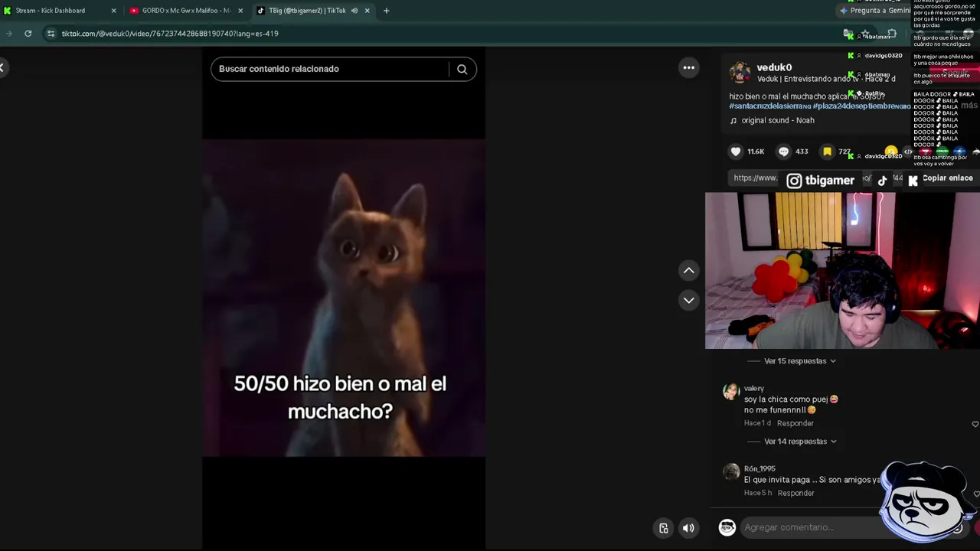
Task: Click Copiar enlace button
Action: coord(948,178)
